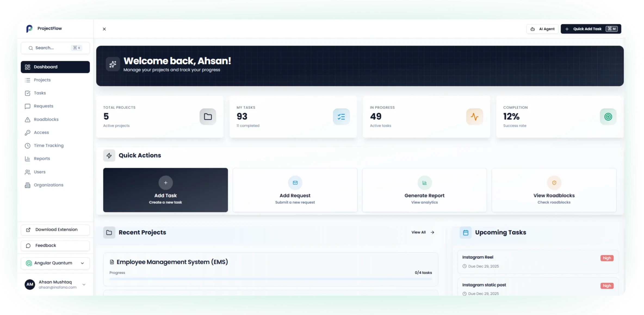
Task: Select the Dashboard menu item
Action: pyautogui.click(x=45, y=67)
